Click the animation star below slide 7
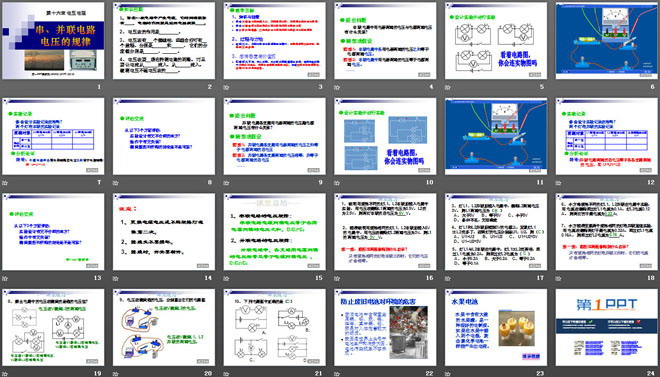This screenshot has width=660, height=377. (x=5, y=183)
